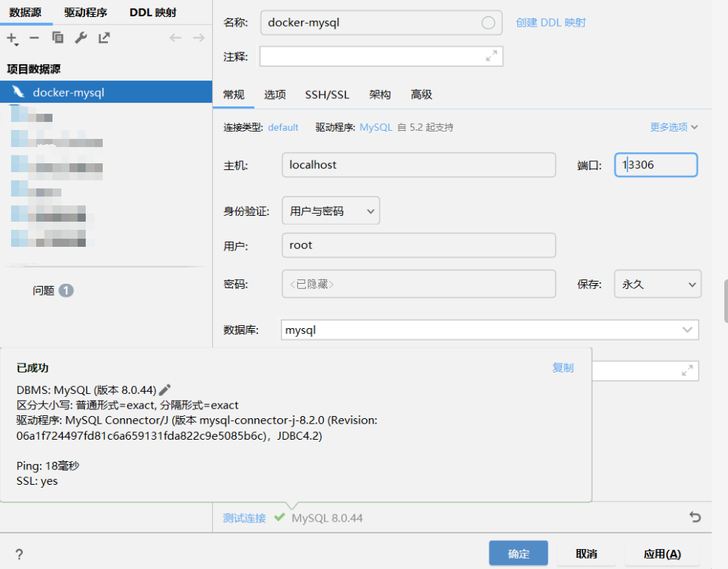Image resolution: width=728 pixels, height=569 pixels.
Task: Expand the comment field with the expand icon
Action: [491, 56]
